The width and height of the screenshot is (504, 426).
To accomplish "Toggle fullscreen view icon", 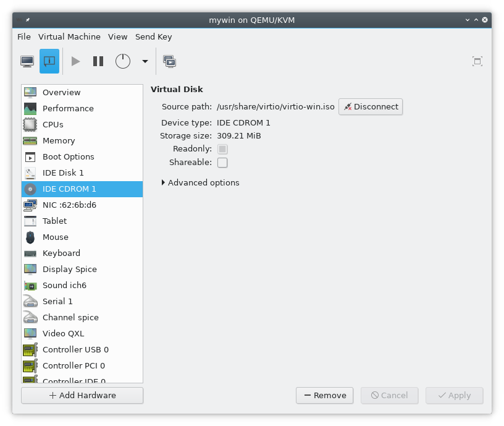I will tap(477, 61).
